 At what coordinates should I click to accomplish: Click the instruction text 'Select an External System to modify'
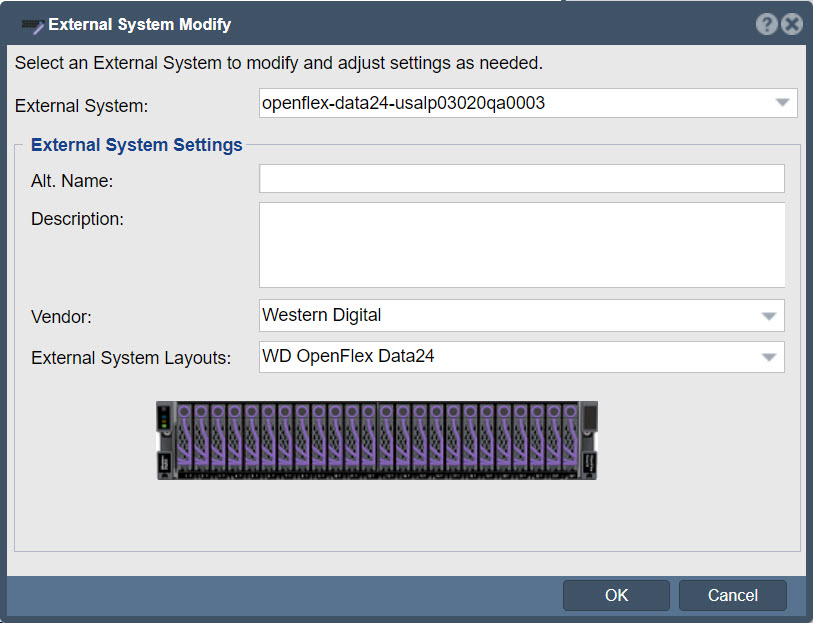(x=157, y=63)
